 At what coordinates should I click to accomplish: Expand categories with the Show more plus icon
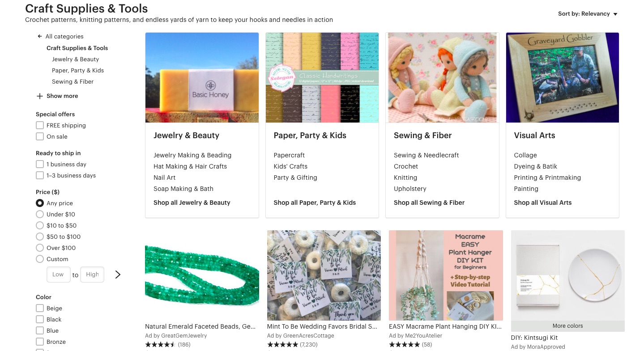(40, 96)
